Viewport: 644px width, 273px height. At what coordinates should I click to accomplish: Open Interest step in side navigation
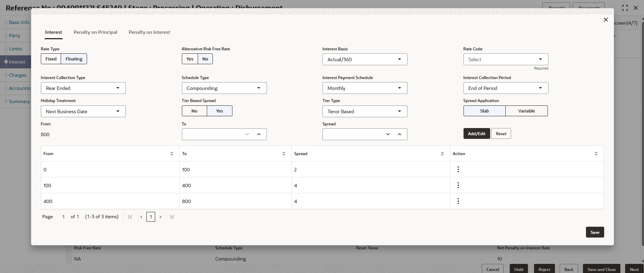click(x=17, y=62)
